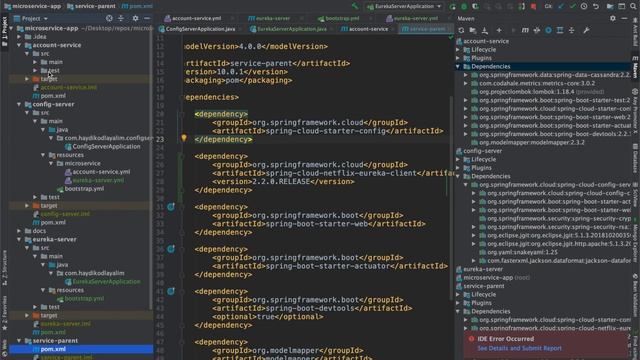Open Maven panel gear options
The image size is (640, 360).
(x=613, y=18)
